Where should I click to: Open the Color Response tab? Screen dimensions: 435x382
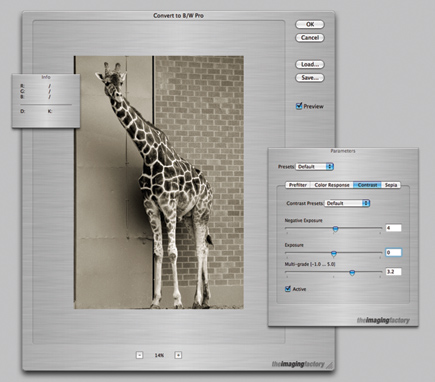tap(332, 185)
